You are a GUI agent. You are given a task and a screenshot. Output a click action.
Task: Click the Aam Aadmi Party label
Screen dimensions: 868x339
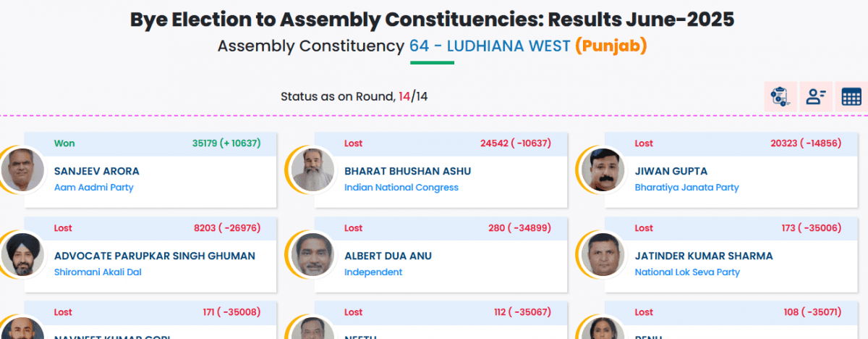(x=94, y=188)
